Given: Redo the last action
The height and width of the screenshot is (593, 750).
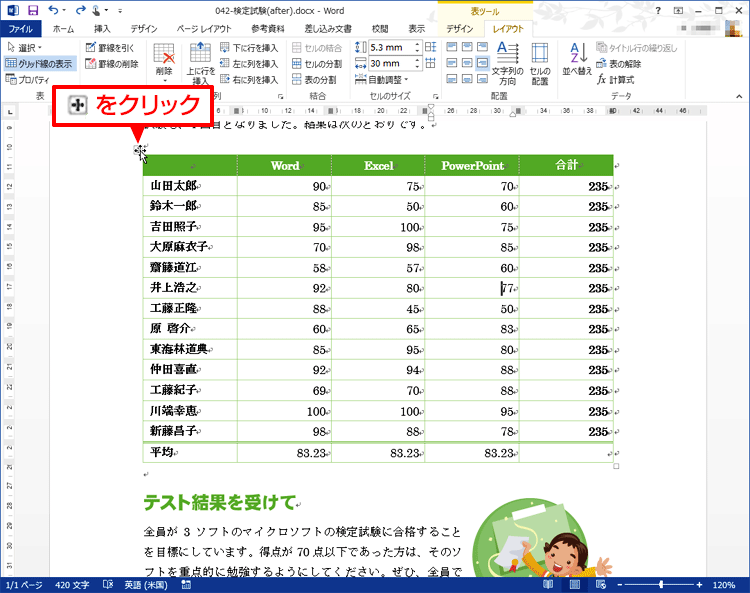Looking at the screenshot, I should point(80,10).
